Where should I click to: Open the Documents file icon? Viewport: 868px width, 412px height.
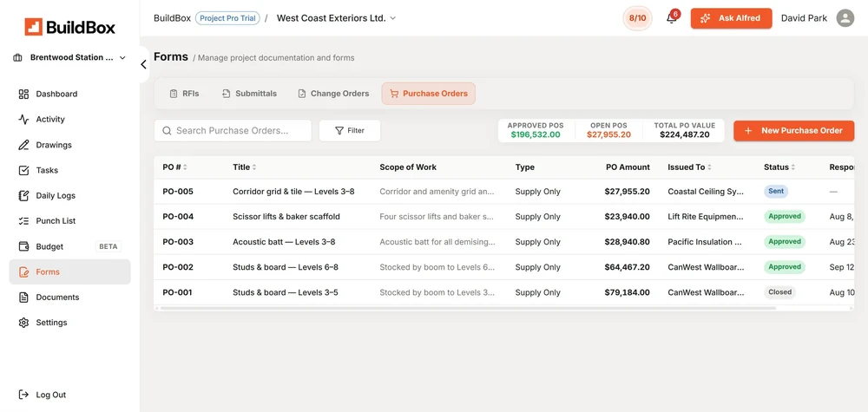pyautogui.click(x=23, y=297)
